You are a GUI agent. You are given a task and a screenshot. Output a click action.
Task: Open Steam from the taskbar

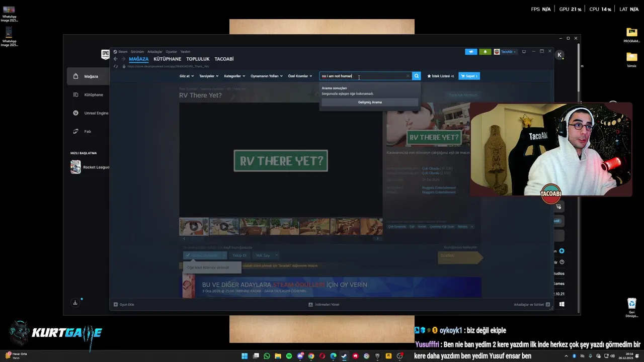point(344,356)
